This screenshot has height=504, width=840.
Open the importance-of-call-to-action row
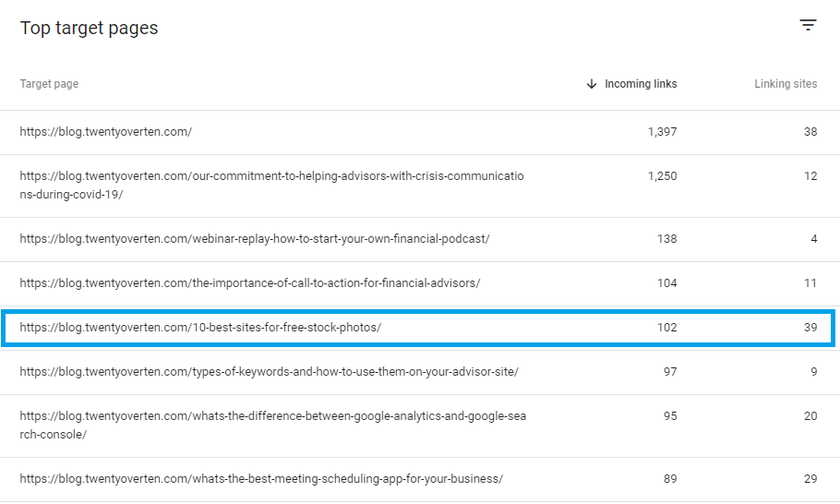[x=250, y=283]
